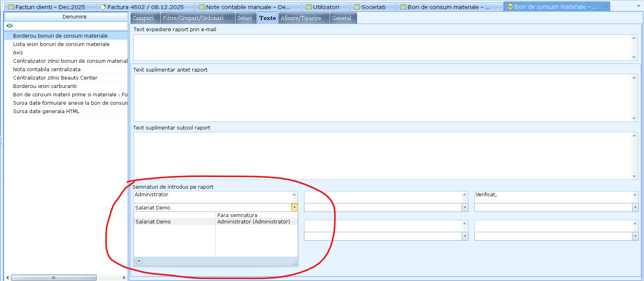
Task: Open the tab list arrow at top right
Action: click(638, 7)
